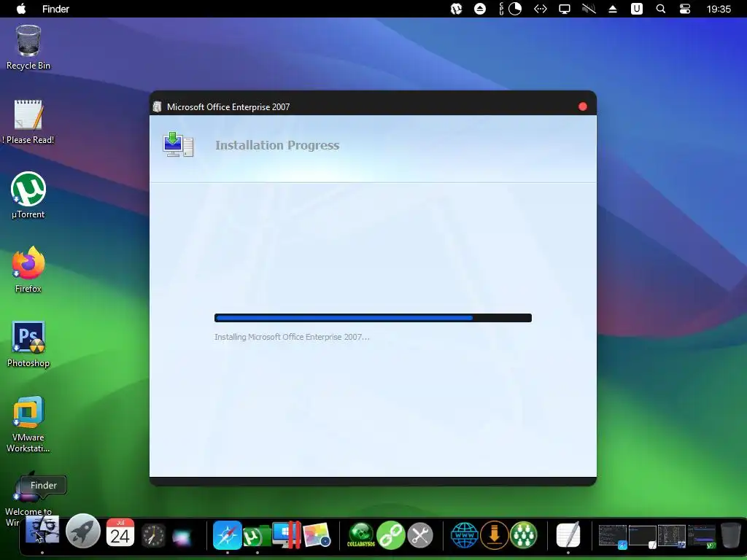Click the display monitor menu bar icon
Viewport: 747px width, 560px height.
(565, 9)
